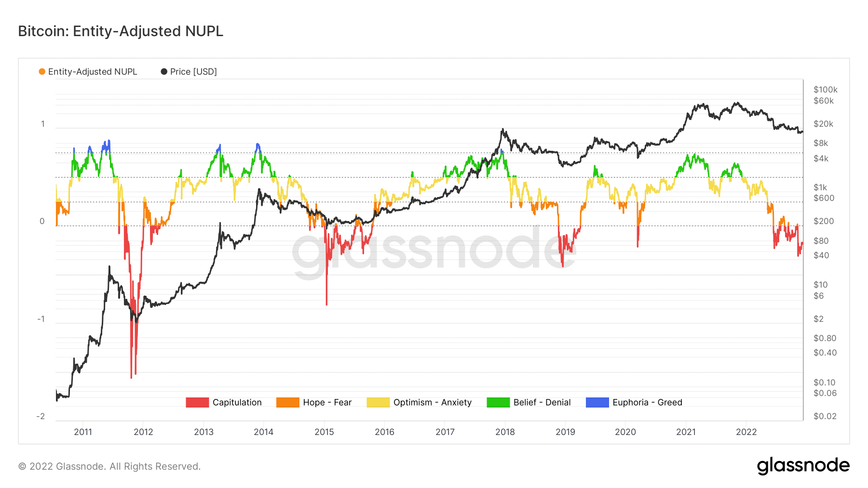The image size is (868, 488).
Task: Click the $0.06 price axis label
Action: 825,393
